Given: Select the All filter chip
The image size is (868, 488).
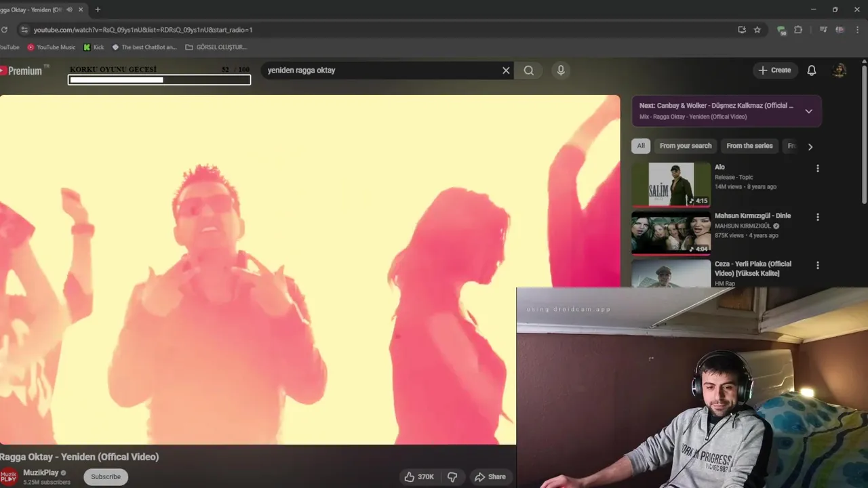Looking at the screenshot, I should 641,146.
